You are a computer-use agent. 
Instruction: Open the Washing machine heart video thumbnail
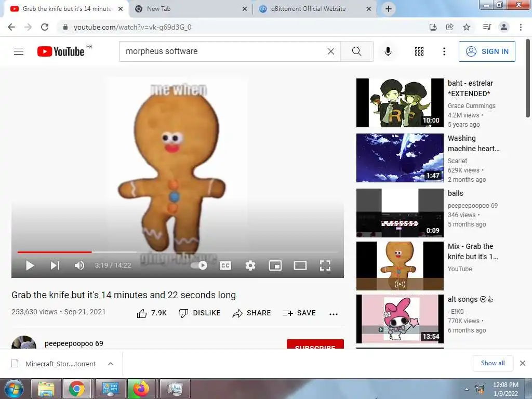pyautogui.click(x=400, y=158)
